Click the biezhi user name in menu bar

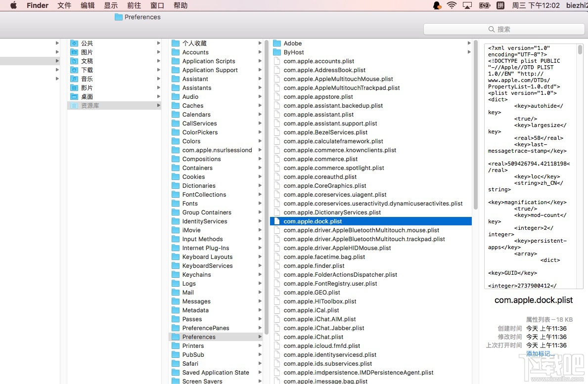coord(577,5)
